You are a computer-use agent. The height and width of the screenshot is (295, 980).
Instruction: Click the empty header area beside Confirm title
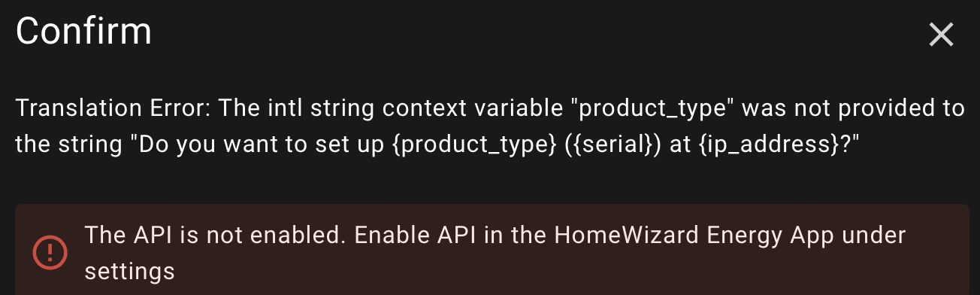[526, 33]
